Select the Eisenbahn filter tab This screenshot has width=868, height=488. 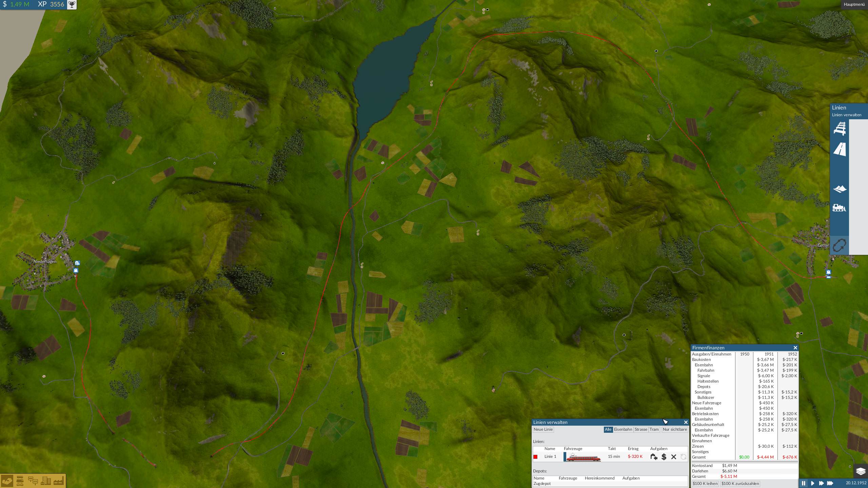click(623, 429)
